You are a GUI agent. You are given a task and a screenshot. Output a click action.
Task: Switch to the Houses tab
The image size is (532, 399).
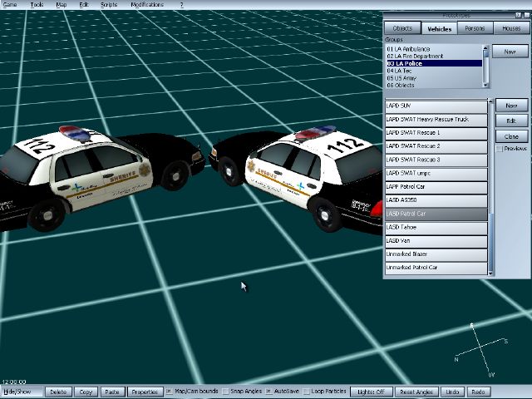coord(511,28)
